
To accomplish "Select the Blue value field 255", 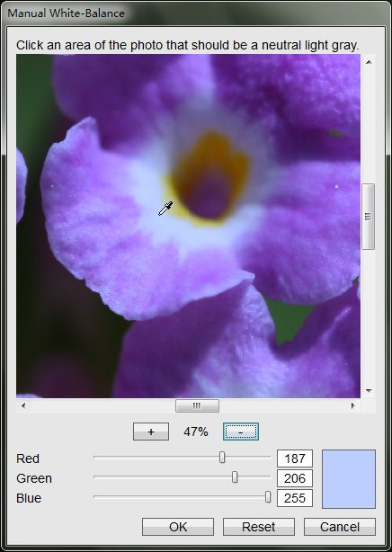I will click(295, 498).
